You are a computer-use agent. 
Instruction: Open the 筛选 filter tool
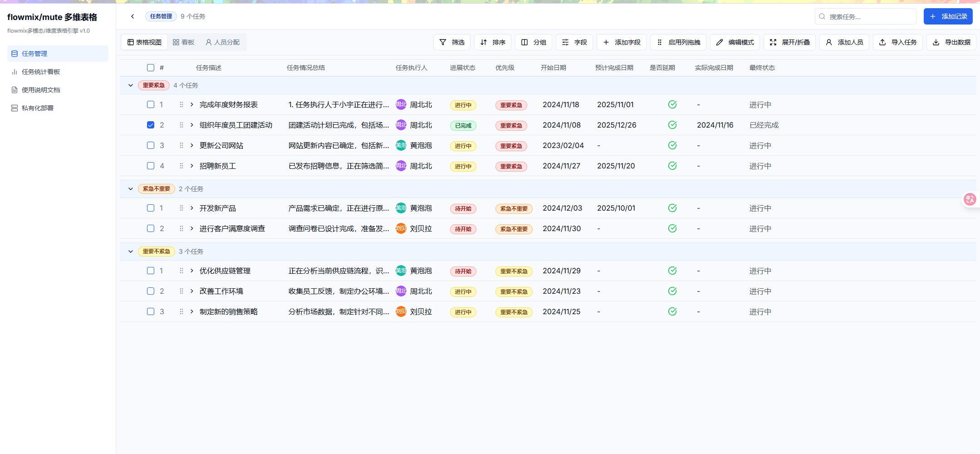pyautogui.click(x=451, y=42)
